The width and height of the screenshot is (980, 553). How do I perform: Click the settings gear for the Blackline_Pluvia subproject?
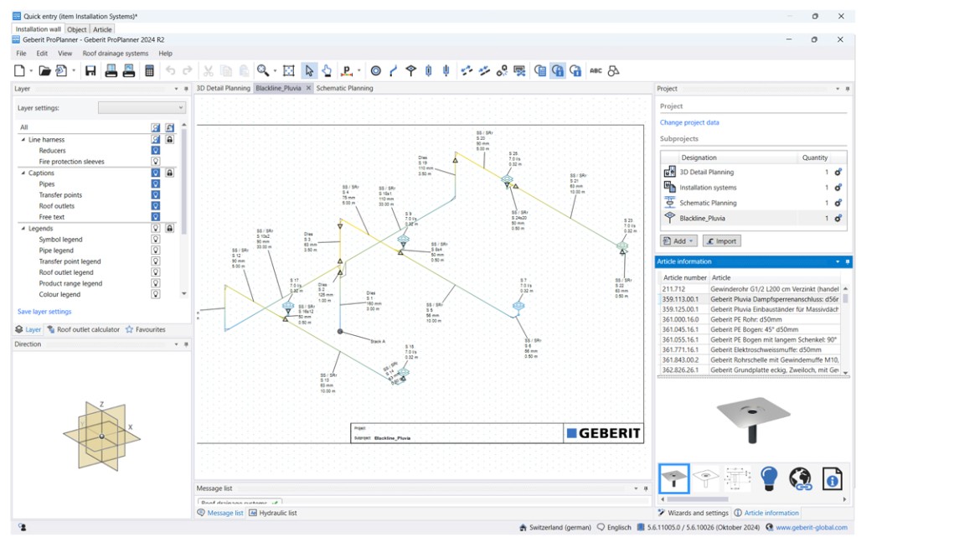point(838,218)
